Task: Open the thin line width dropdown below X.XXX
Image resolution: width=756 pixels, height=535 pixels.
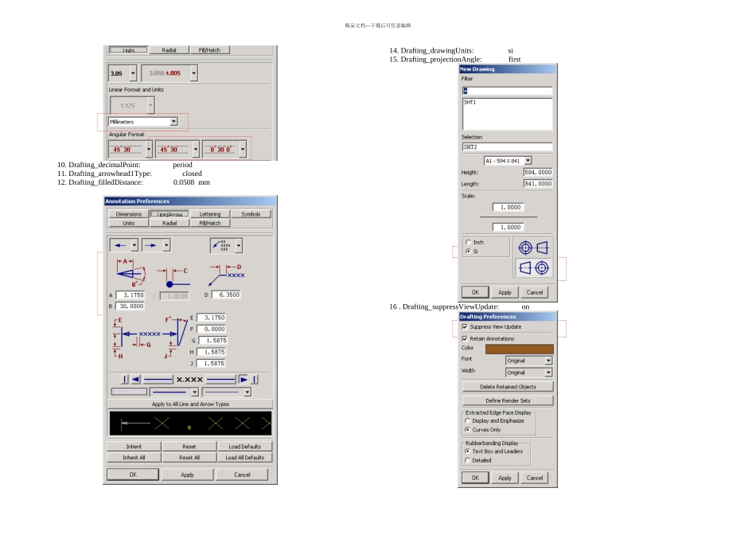Action: 247,392
